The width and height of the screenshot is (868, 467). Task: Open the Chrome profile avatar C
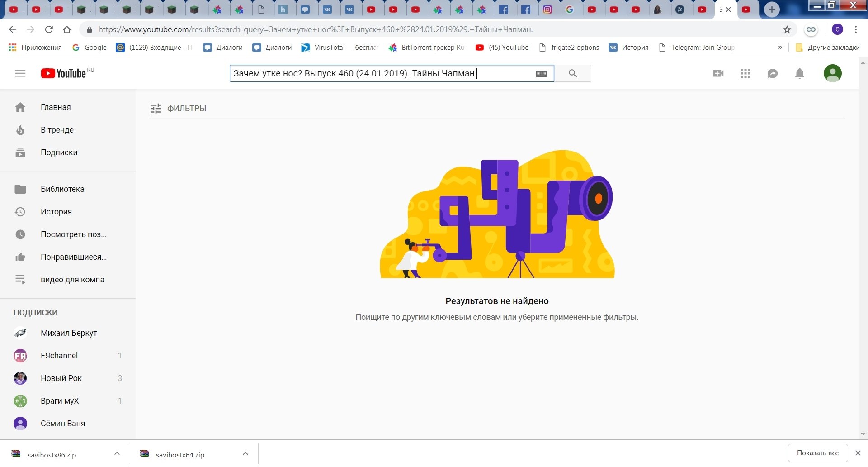click(837, 29)
